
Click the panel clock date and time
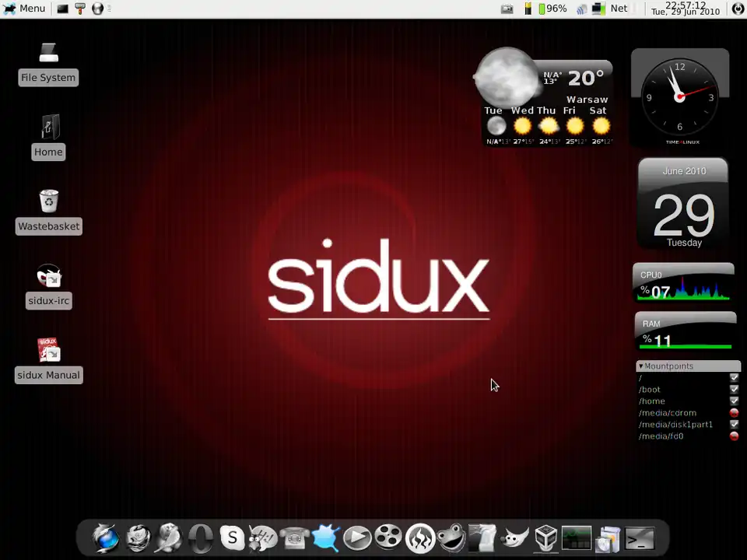tap(685, 9)
